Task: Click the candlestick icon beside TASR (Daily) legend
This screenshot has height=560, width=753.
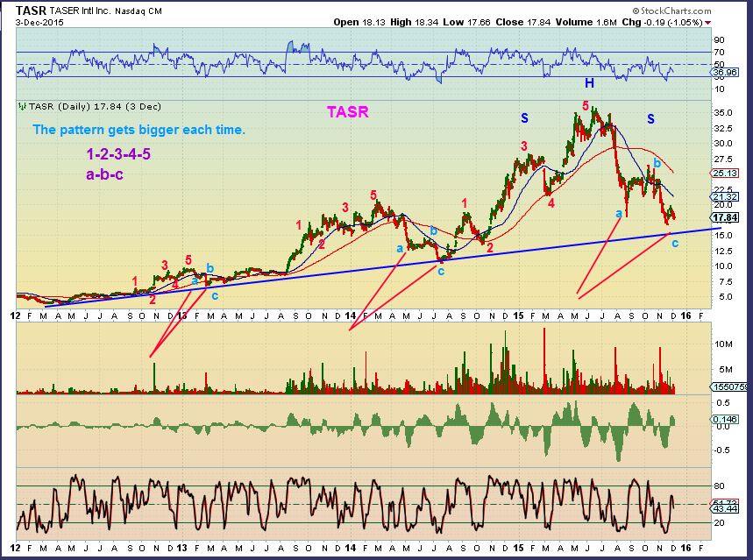Action: 22,107
